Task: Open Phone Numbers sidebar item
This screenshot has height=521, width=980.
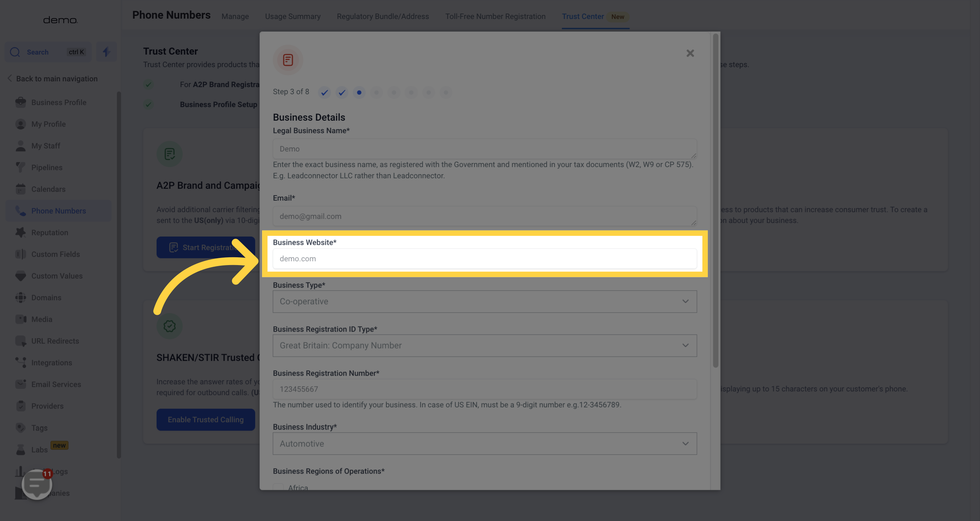Action: tap(59, 211)
